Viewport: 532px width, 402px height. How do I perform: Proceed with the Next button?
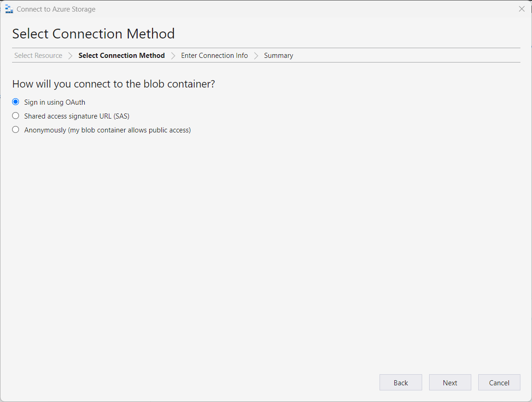(x=450, y=383)
